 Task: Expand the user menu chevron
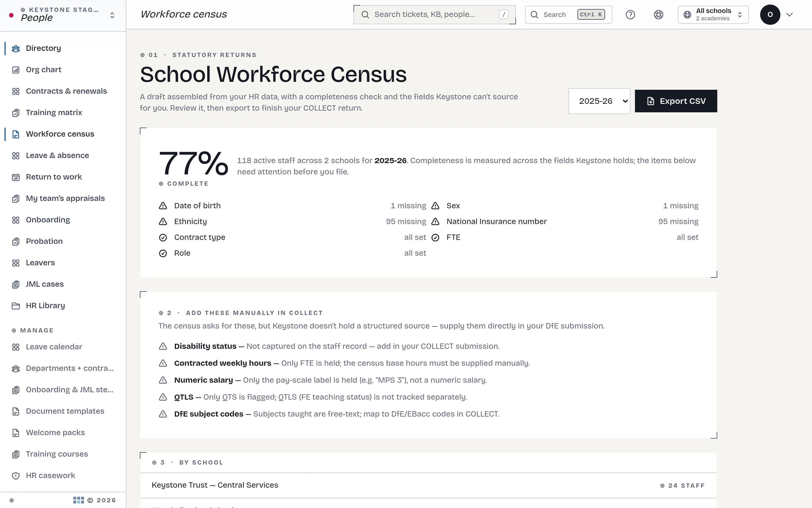(789, 15)
